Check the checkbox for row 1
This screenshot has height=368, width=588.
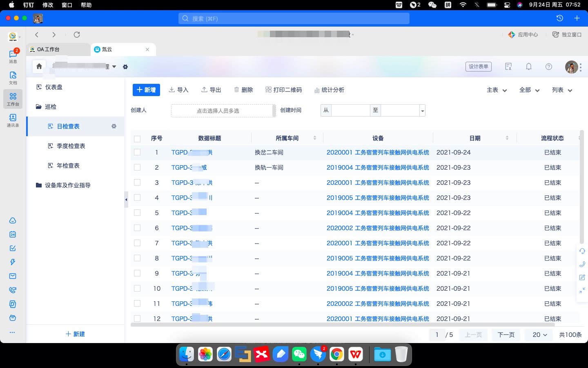(x=137, y=152)
